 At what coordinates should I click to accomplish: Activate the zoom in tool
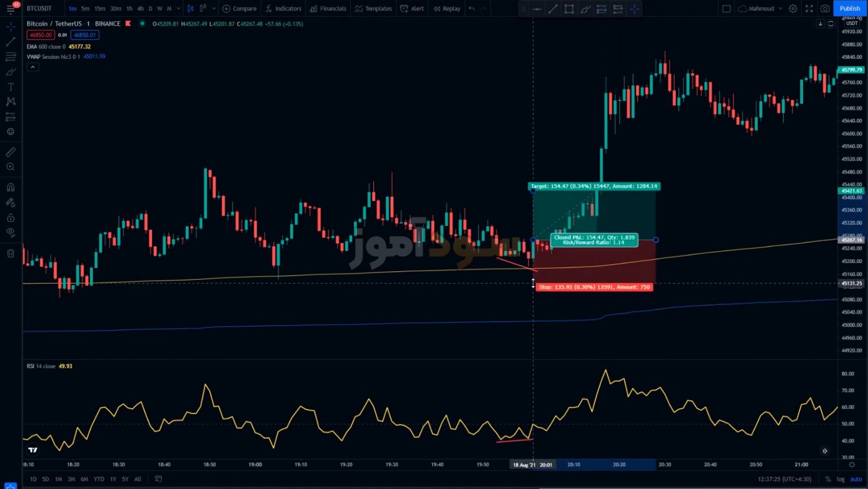pyautogui.click(x=11, y=167)
